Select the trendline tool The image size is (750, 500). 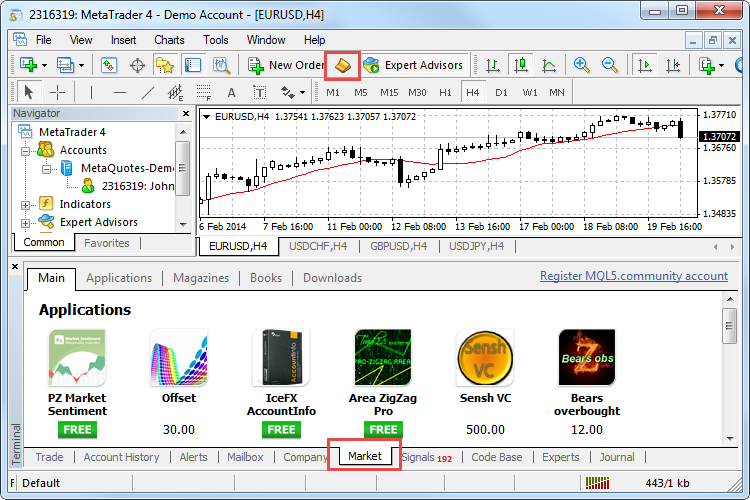148,92
